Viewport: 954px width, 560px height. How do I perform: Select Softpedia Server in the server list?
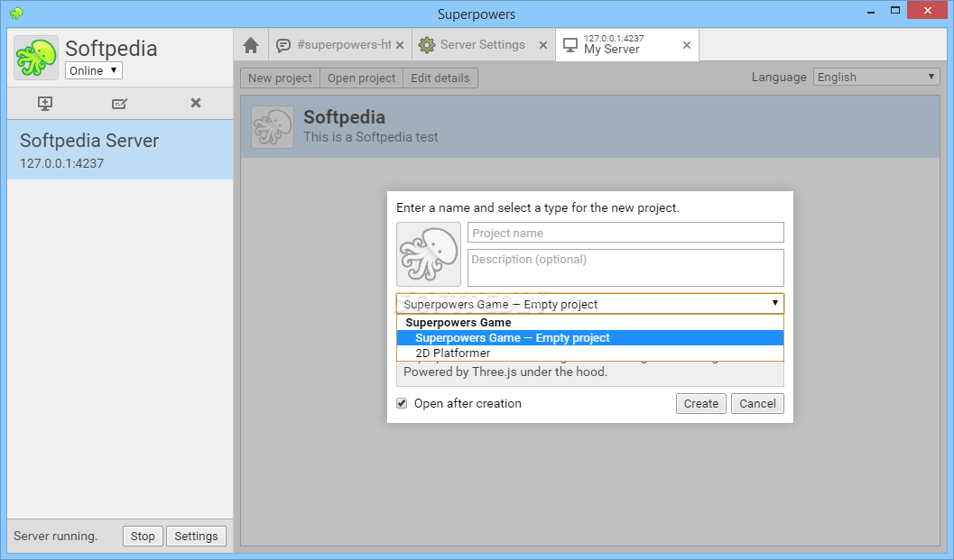click(x=120, y=150)
